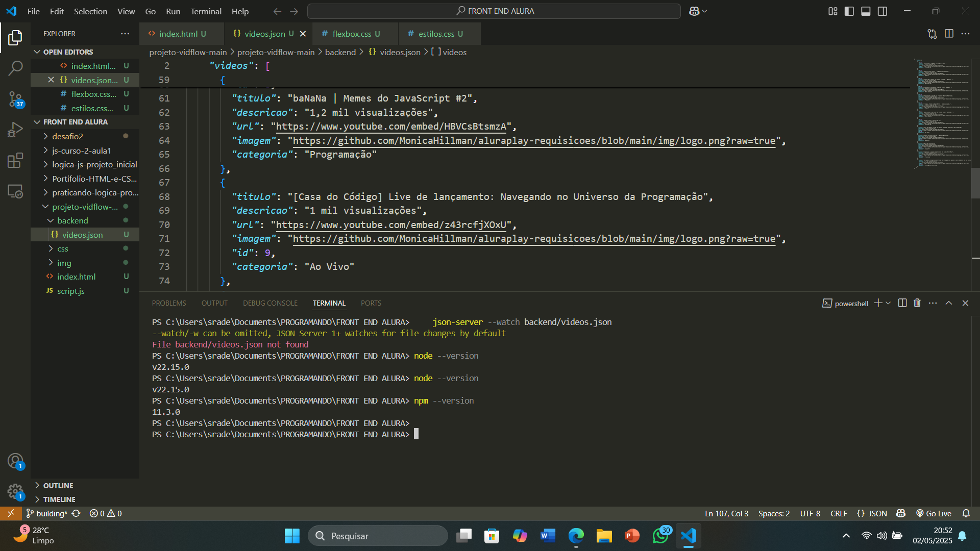This screenshot has width=980, height=551.
Task: Open the Terminal menu
Action: (206, 11)
